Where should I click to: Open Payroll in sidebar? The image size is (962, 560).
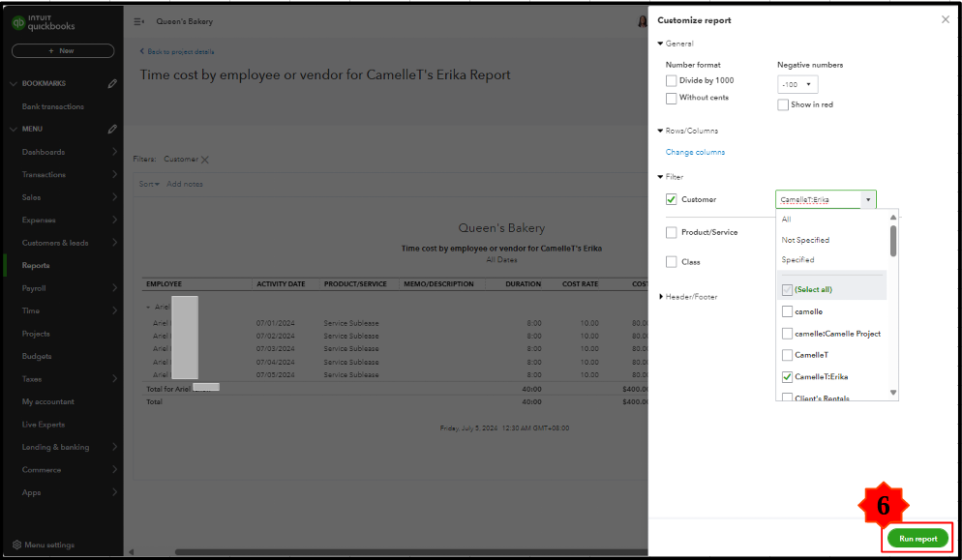click(34, 288)
